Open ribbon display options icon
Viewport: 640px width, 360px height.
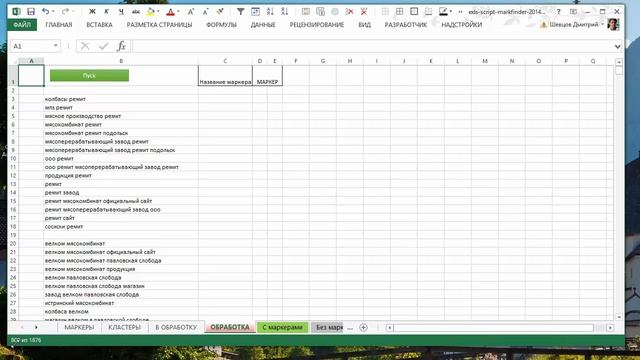click(x=573, y=12)
